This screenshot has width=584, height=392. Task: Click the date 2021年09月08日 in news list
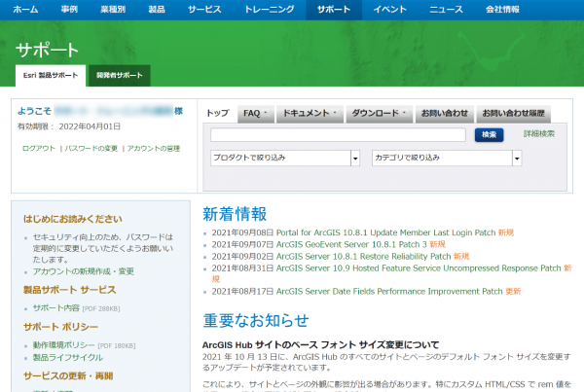pos(242,232)
